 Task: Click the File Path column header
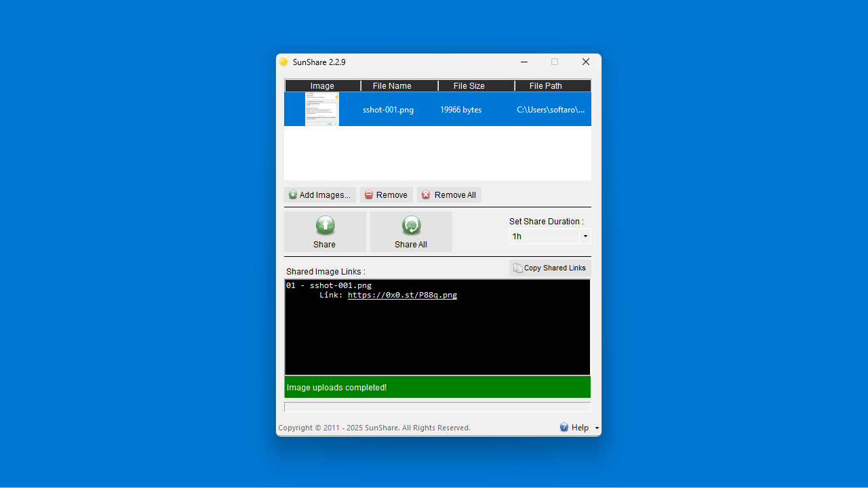click(x=546, y=86)
